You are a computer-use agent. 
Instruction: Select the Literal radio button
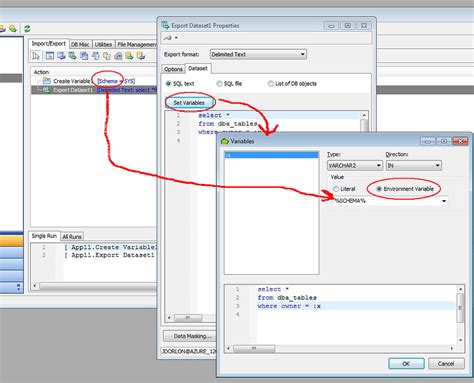[x=336, y=189]
